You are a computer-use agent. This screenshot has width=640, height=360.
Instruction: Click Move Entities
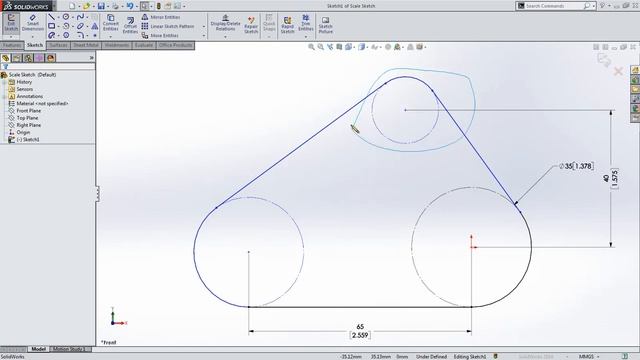click(160, 36)
